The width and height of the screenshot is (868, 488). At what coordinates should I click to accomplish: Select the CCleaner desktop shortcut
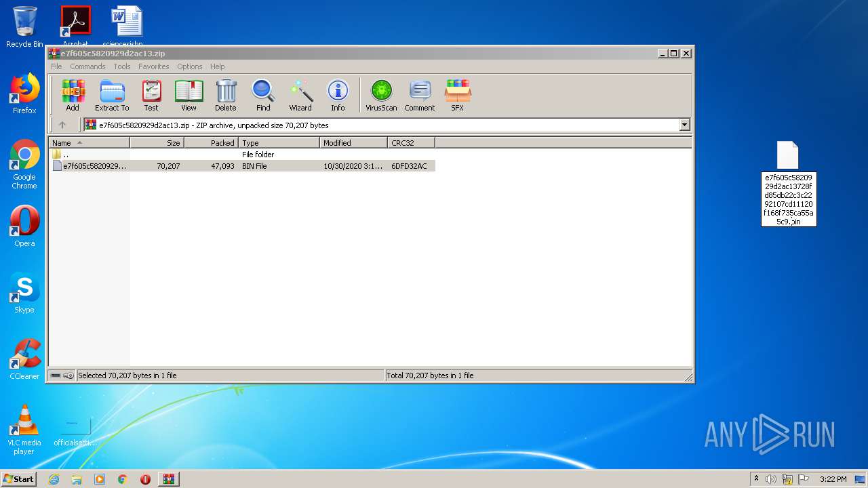pos(24,359)
